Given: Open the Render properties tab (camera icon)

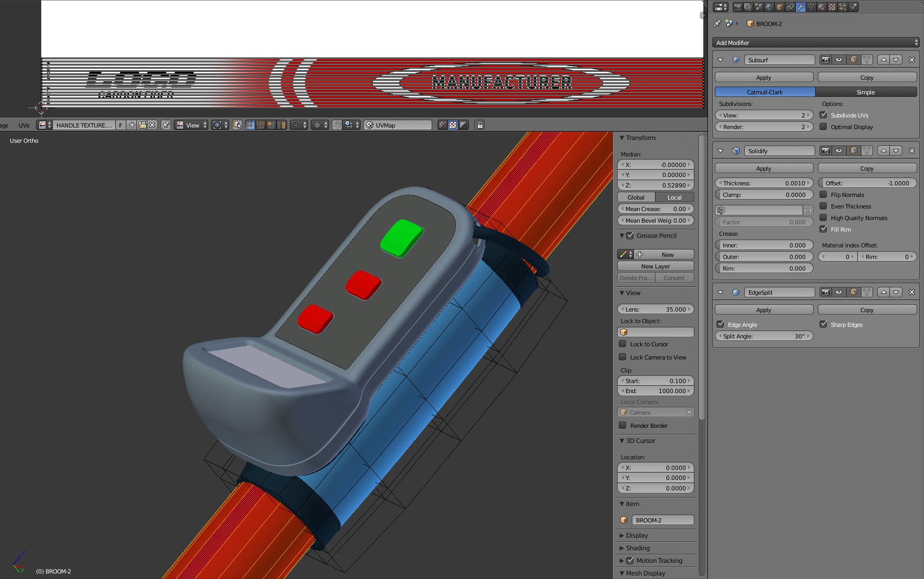Looking at the screenshot, I should (738, 7).
